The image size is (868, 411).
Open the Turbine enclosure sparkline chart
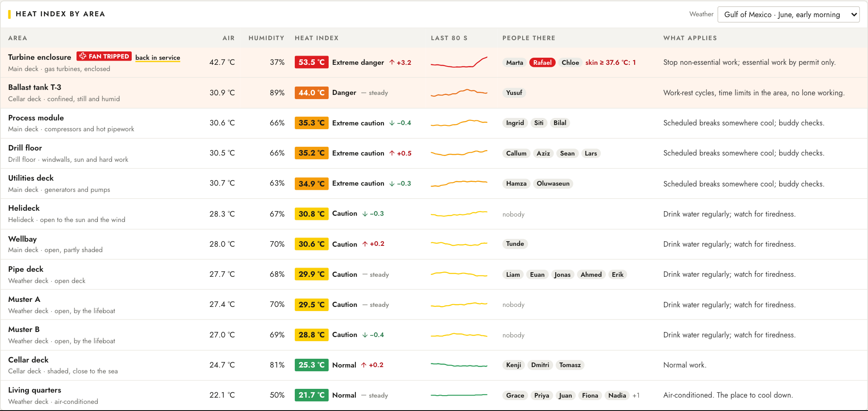(x=459, y=62)
